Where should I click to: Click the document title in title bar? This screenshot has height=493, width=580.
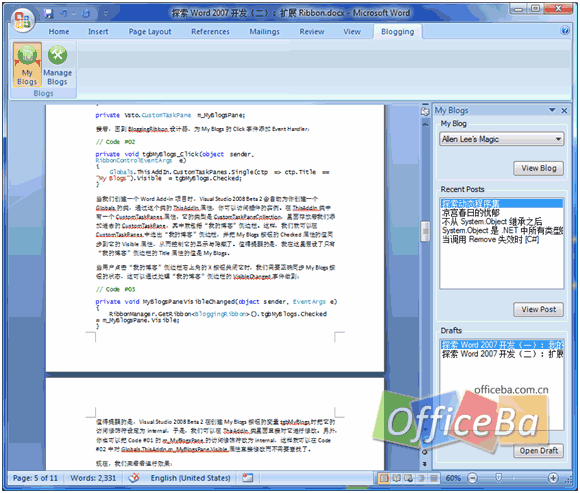point(290,13)
